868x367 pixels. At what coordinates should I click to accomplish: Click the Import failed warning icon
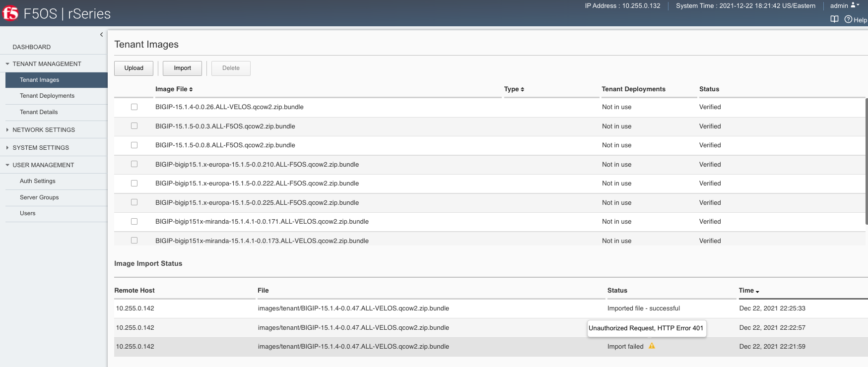tap(652, 346)
